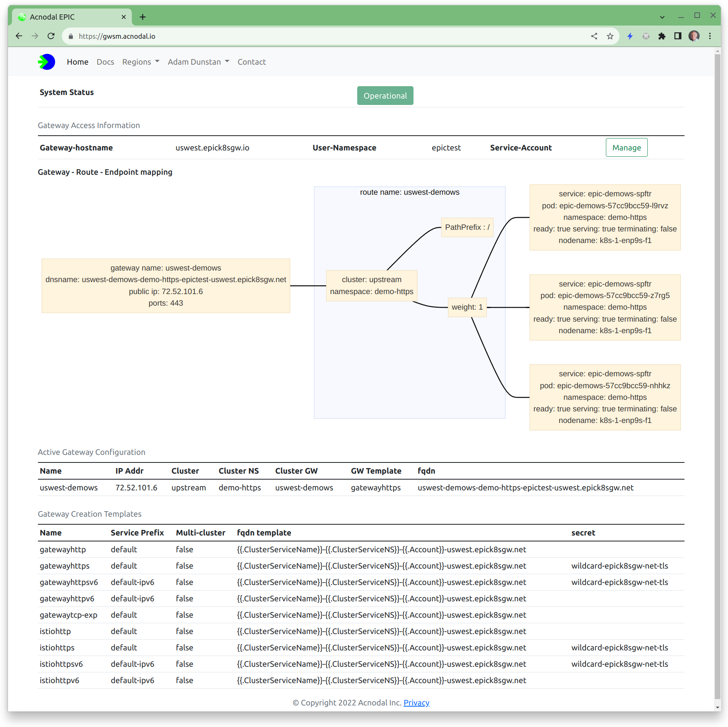Select the pod epic-demows-57cc9bcc59-z7rg5 endpoint box
The width and height of the screenshot is (728, 727).
605,307
